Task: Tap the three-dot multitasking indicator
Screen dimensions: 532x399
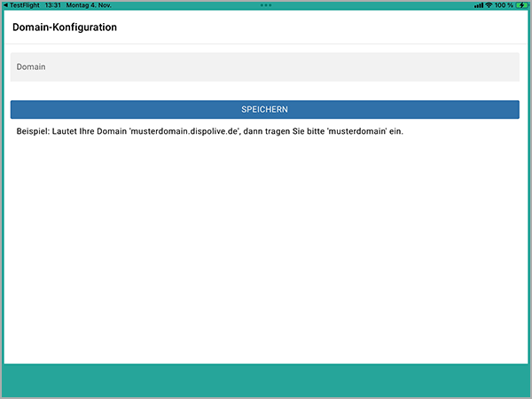Action: coord(266,5)
